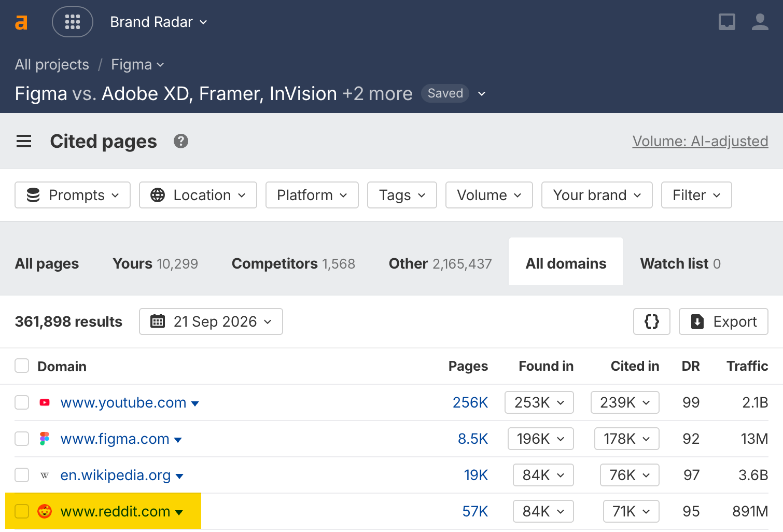Viewport: 783px width, 532px height.
Task: Open the Volume filter dropdown
Action: (489, 195)
